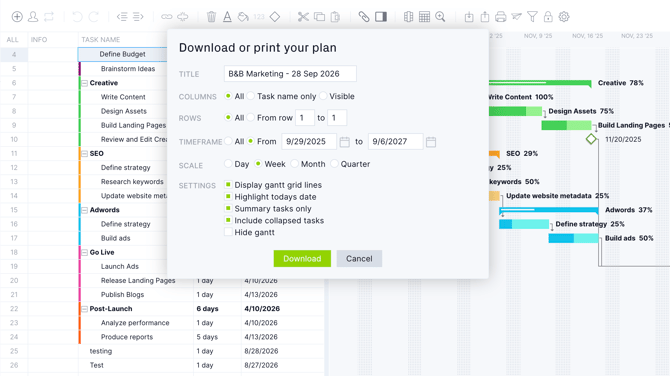Click the Adwords 37% blue summary bar

point(549,210)
